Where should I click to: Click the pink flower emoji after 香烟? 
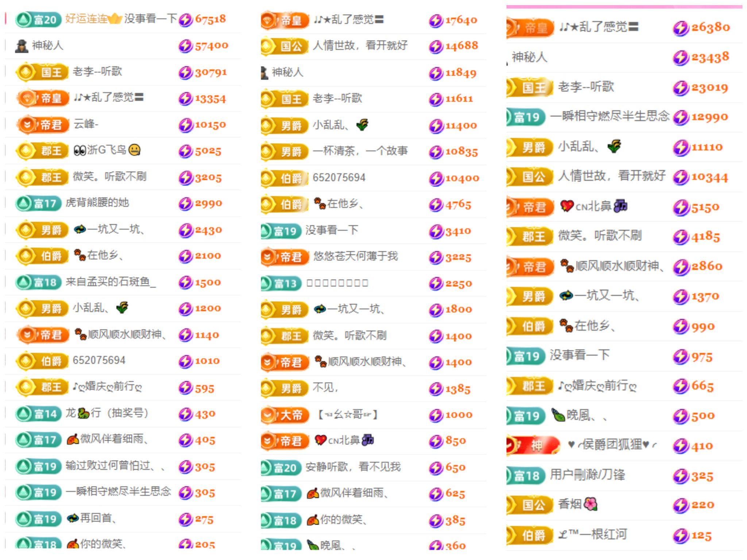pyautogui.click(x=591, y=504)
